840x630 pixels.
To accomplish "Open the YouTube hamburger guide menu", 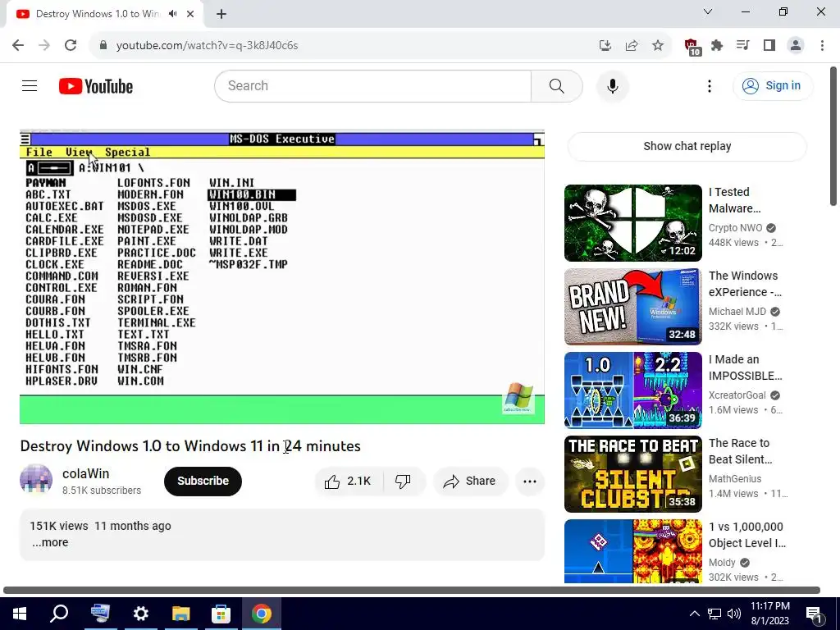I will click(x=30, y=85).
